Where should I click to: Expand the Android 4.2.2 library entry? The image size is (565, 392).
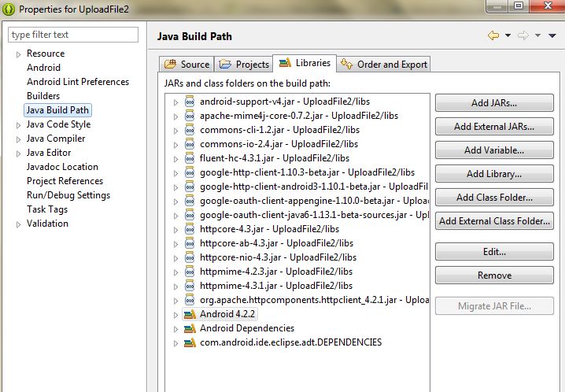[x=175, y=315]
